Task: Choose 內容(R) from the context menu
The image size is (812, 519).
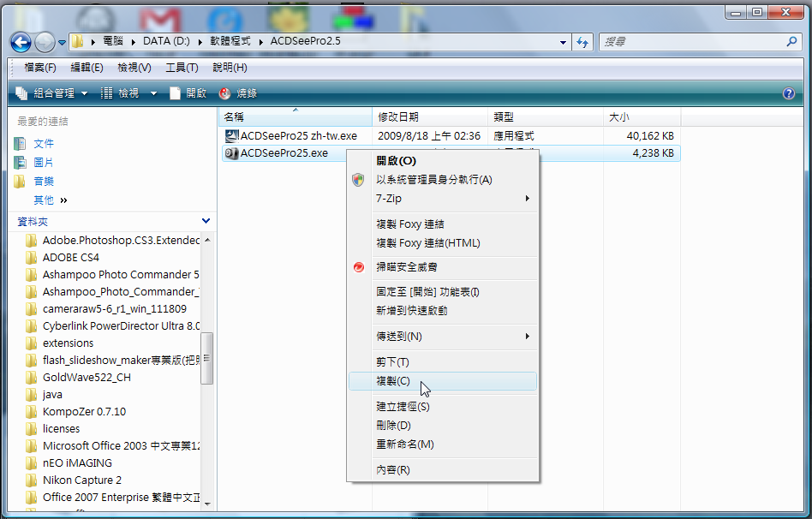Action: tap(443, 470)
